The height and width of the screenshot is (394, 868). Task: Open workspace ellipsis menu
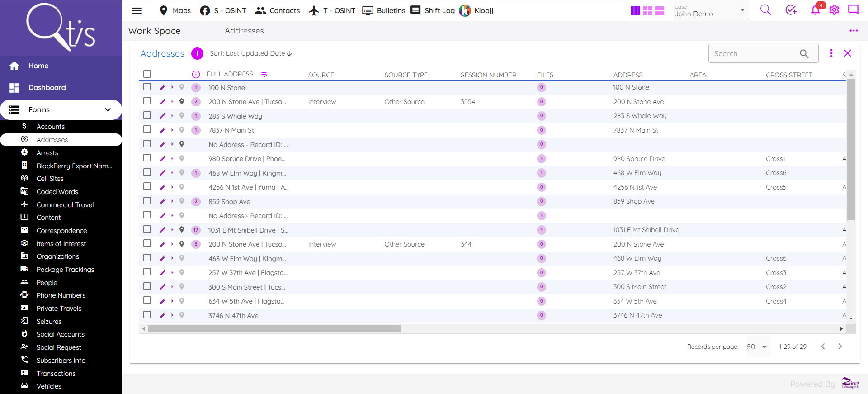854,31
